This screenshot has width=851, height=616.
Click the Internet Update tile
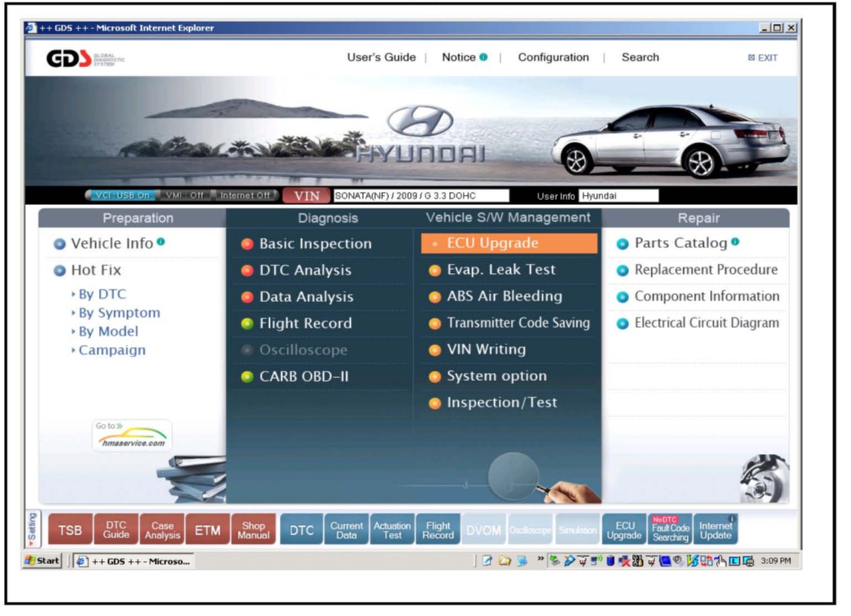point(715,530)
